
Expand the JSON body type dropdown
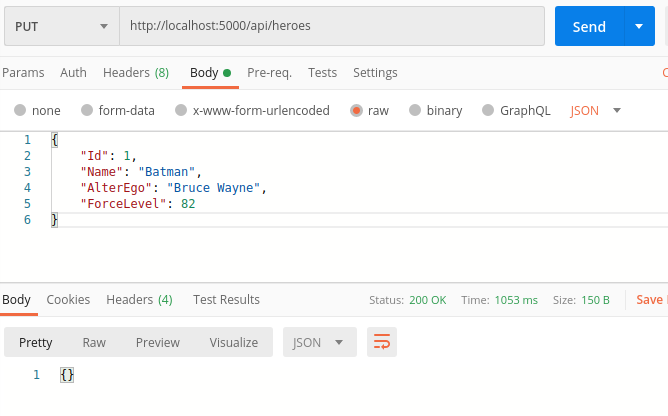click(596, 111)
